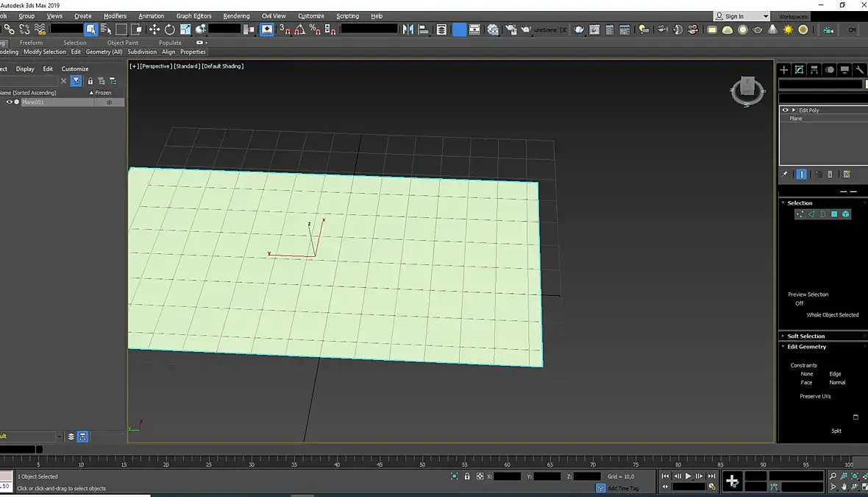This screenshot has width=868, height=497.
Task: Open the Hierarchy command panel tab
Action: [814, 70]
